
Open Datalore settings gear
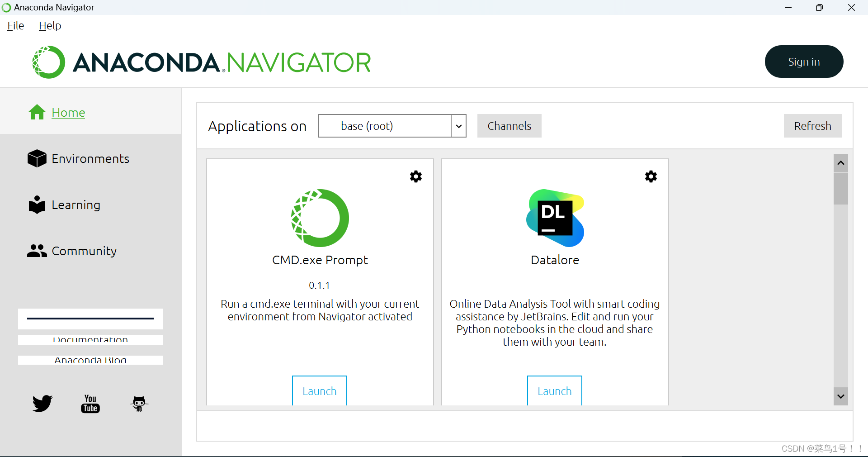click(651, 176)
